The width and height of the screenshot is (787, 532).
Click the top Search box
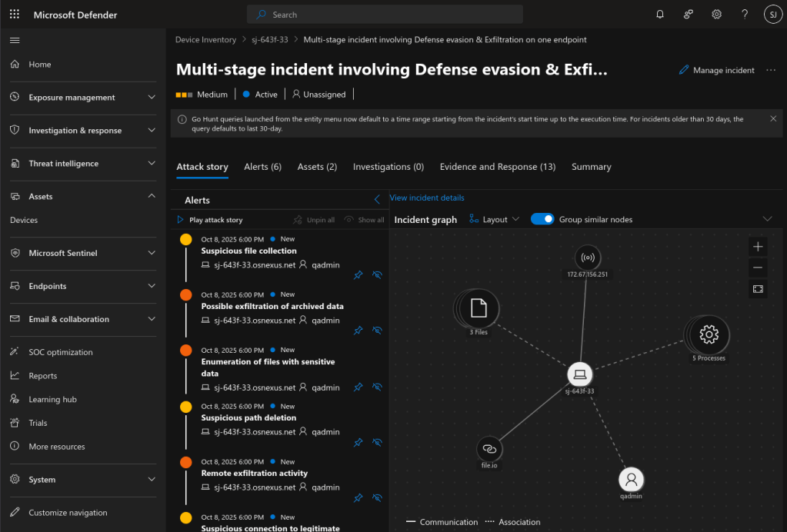[x=385, y=15]
